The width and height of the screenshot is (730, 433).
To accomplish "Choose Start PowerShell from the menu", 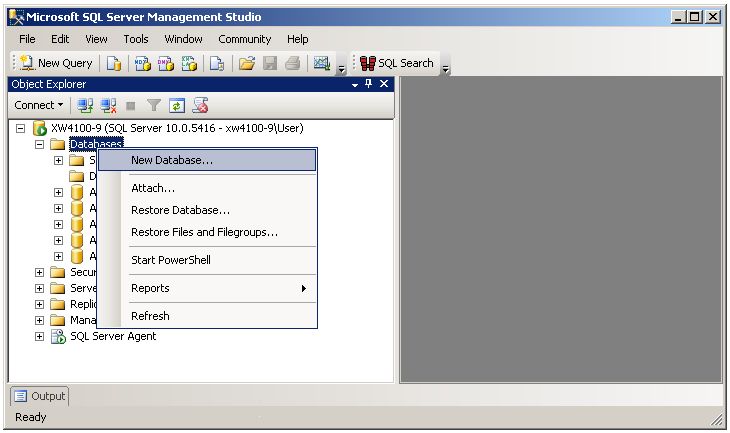I will click(207, 260).
